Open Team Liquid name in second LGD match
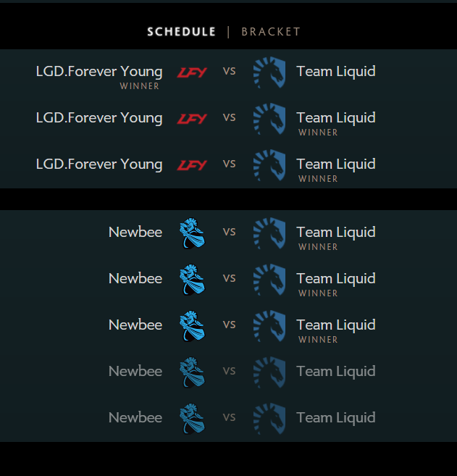457x476 pixels. click(336, 118)
